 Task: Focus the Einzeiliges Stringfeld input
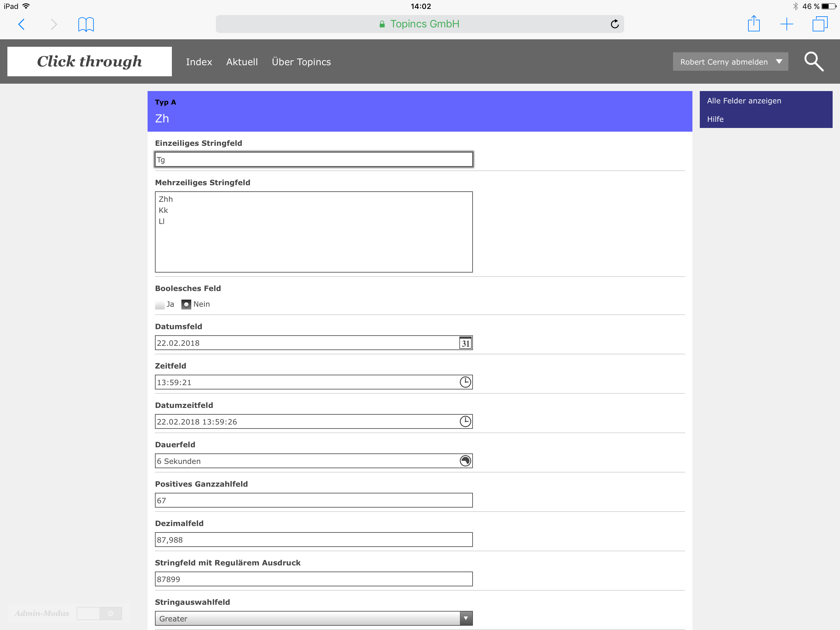click(313, 160)
